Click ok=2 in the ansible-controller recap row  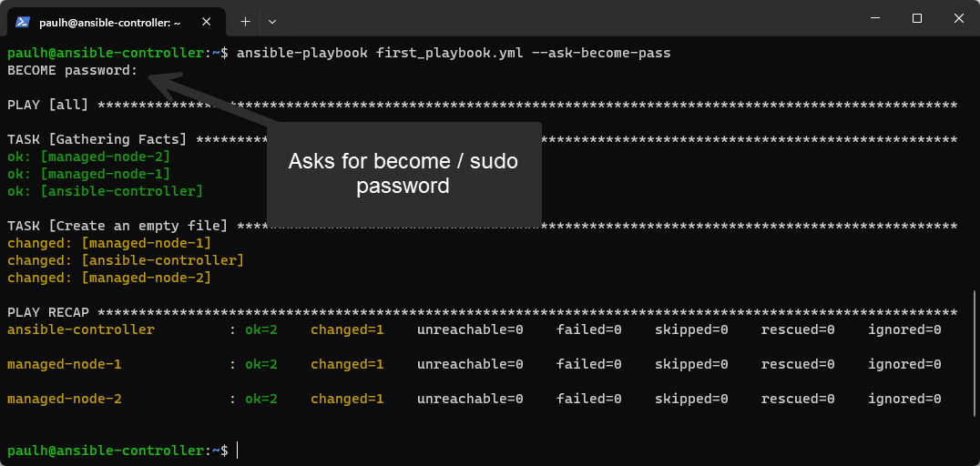[x=260, y=329]
